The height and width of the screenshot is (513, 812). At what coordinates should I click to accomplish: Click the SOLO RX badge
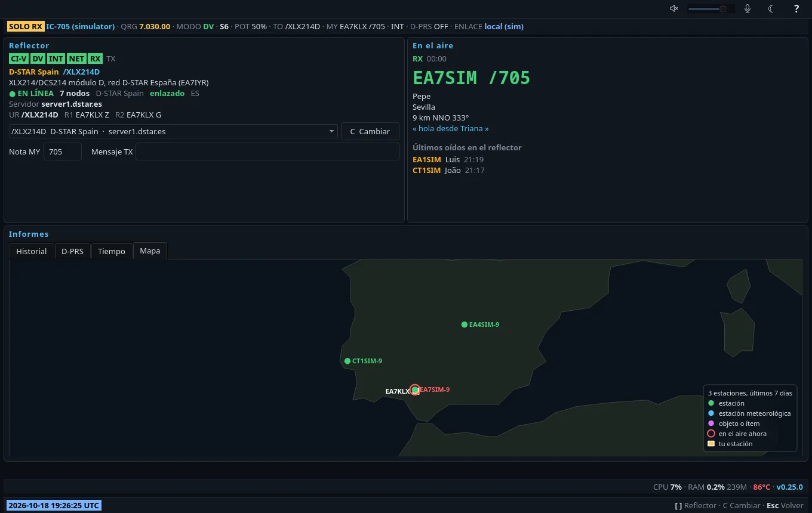pyautogui.click(x=26, y=26)
